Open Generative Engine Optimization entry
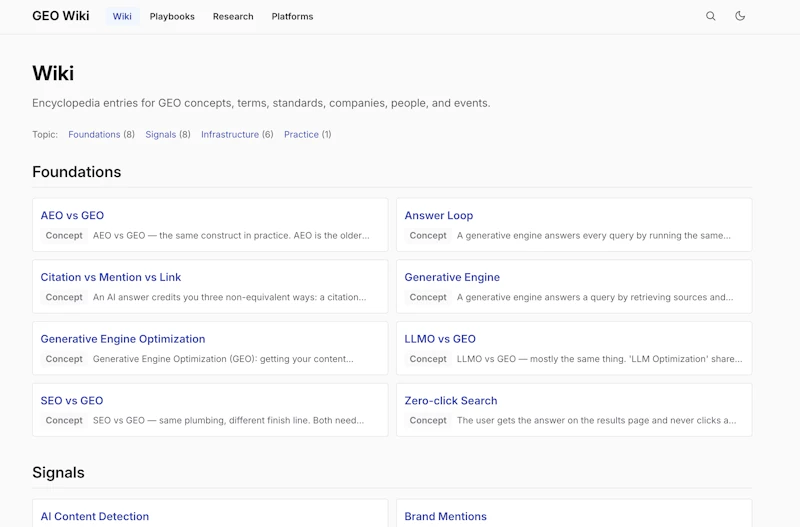This screenshot has width=800, height=527. click(123, 339)
